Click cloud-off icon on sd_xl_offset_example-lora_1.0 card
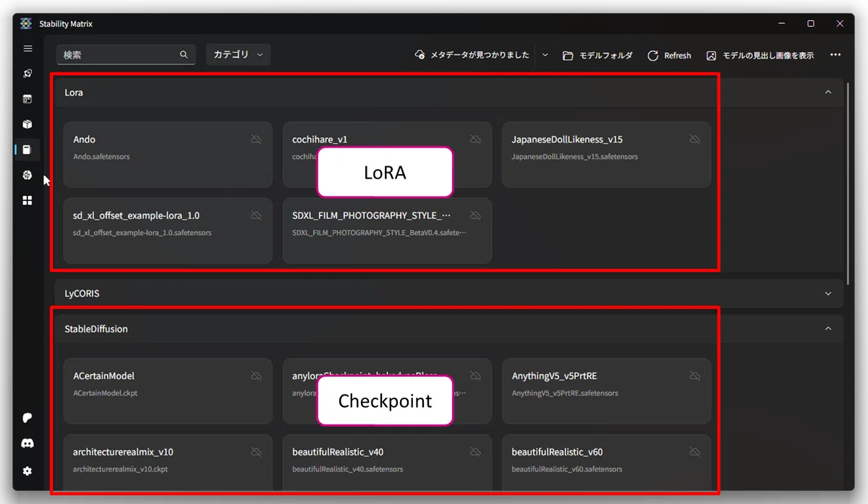This screenshot has height=504, width=868. pos(256,215)
